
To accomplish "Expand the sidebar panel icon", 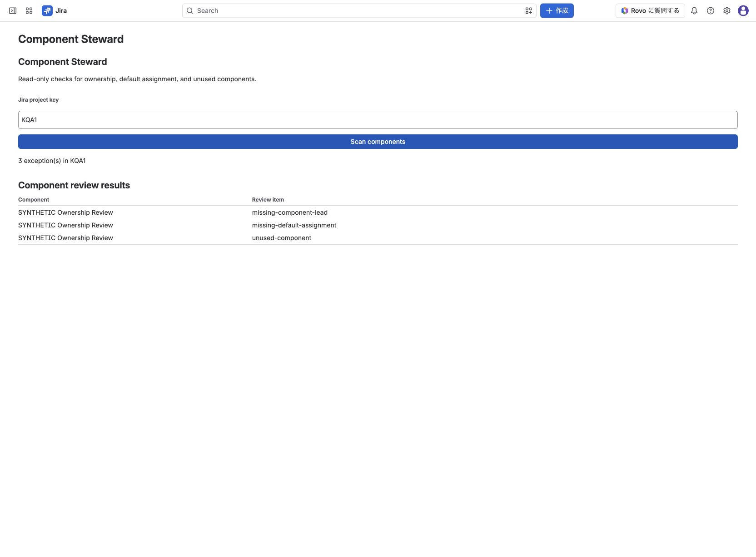I will pos(13,10).
